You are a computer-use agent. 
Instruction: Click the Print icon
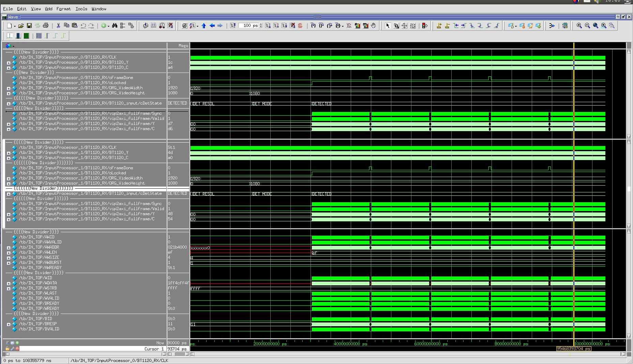[x=46, y=26]
